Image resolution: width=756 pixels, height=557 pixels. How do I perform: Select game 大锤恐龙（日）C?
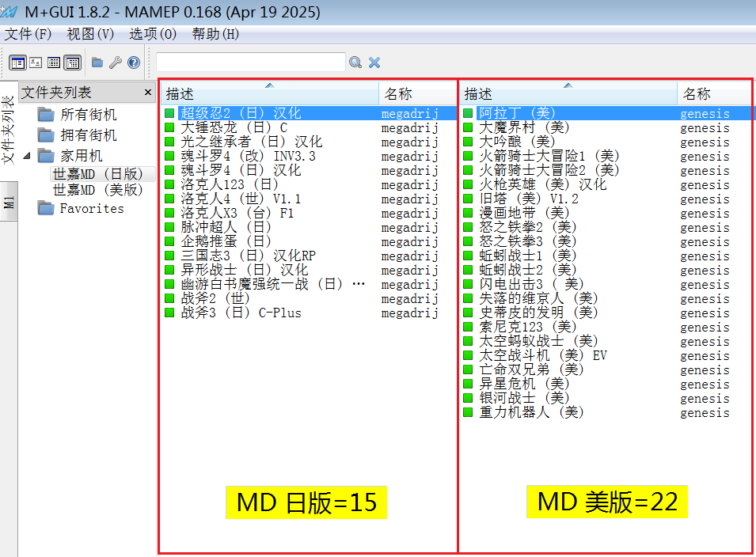point(234,127)
